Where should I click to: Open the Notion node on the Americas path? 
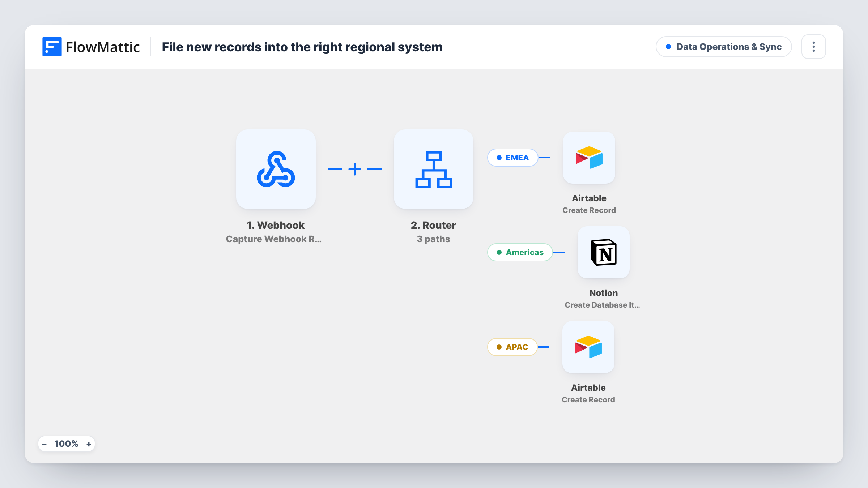(604, 252)
